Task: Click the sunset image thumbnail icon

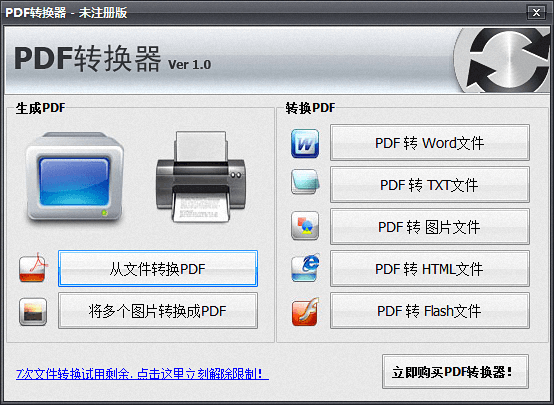Action: click(x=33, y=311)
